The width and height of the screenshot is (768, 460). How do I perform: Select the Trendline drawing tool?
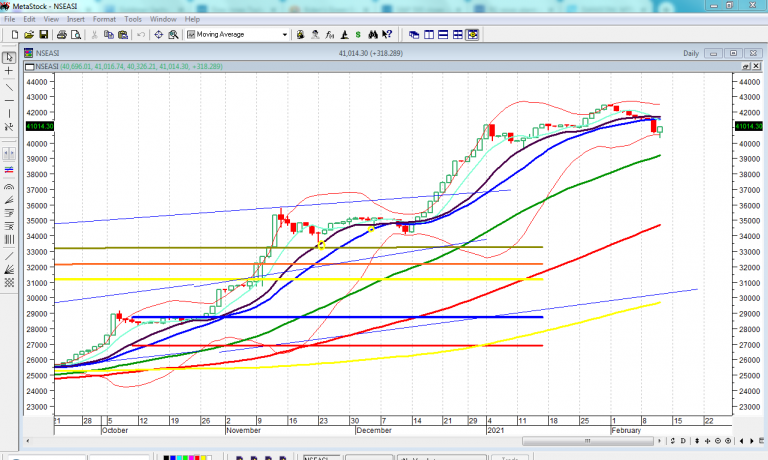tap(9, 87)
